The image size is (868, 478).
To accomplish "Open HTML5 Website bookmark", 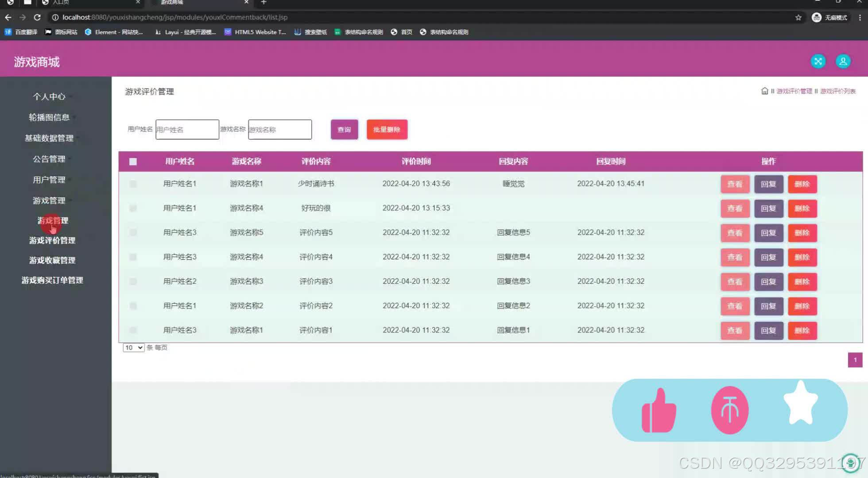I will (255, 32).
